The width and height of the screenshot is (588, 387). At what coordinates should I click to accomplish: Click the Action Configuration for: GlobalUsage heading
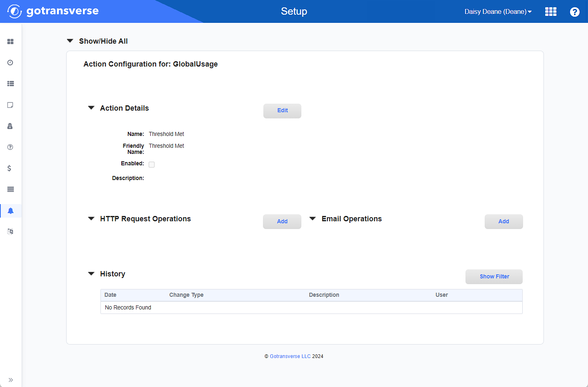pos(151,64)
